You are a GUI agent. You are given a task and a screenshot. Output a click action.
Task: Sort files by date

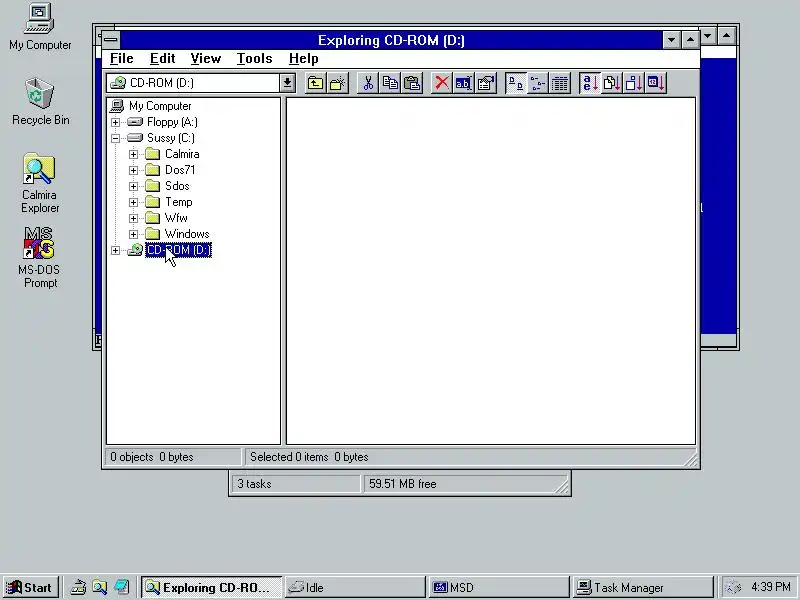[656, 83]
